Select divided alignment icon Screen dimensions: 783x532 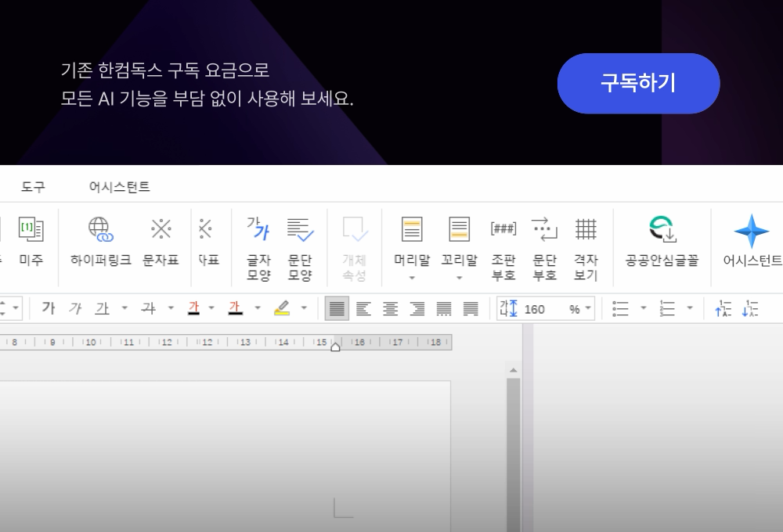coord(471,308)
